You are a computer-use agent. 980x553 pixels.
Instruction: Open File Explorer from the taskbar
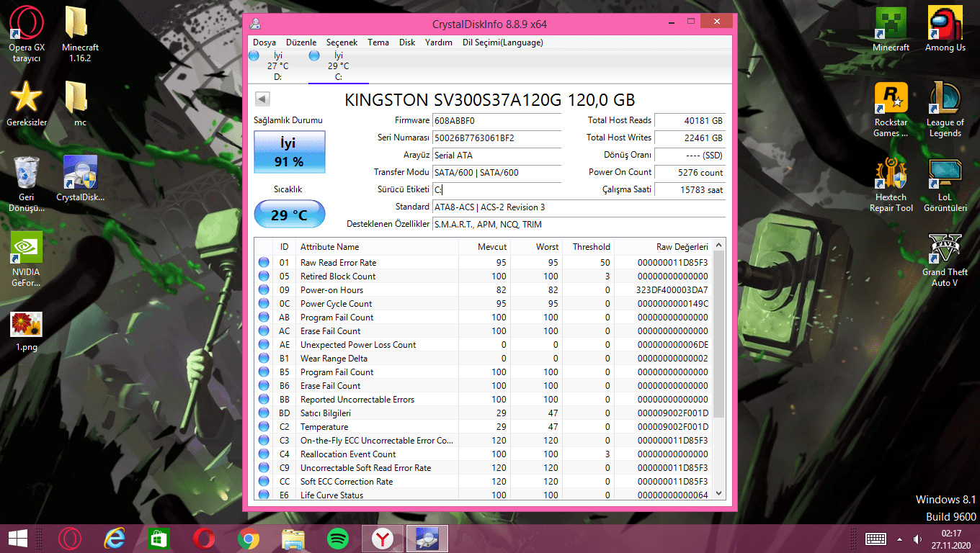pos(293,539)
